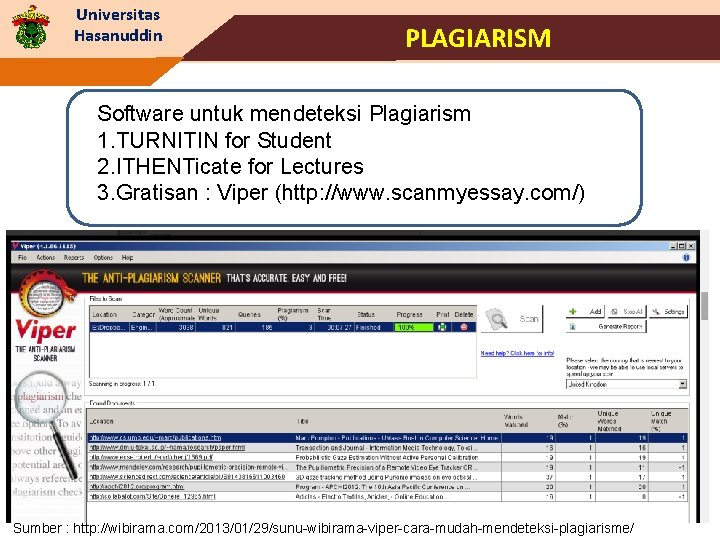This screenshot has height=540, width=720.
Task: Click the Title column header in Found Documents
Action: (x=303, y=421)
